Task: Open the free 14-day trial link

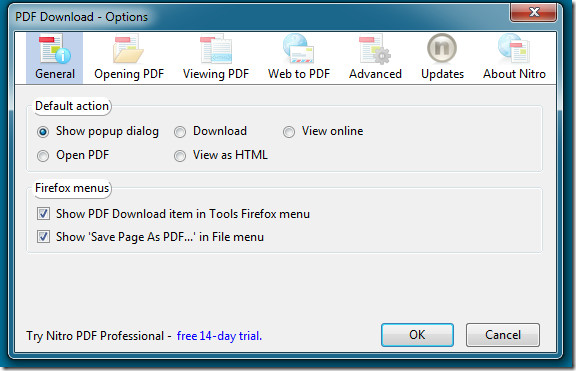Action: click(x=219, y=336)
